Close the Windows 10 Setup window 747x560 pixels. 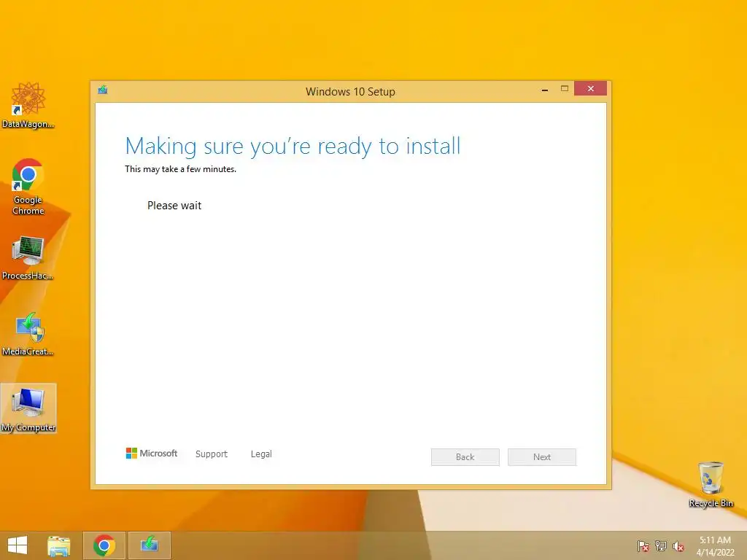pos(590,88)
